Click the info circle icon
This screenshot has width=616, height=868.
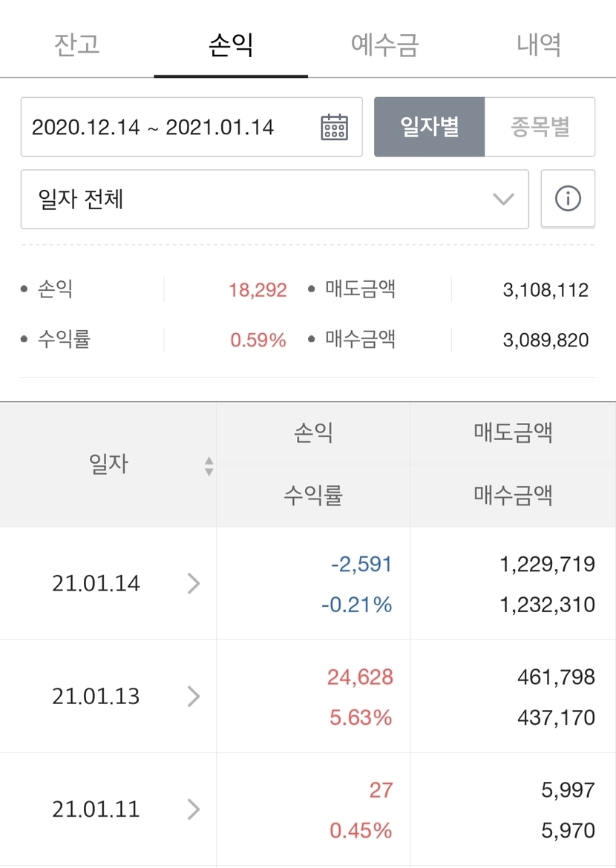coord(568,199)
